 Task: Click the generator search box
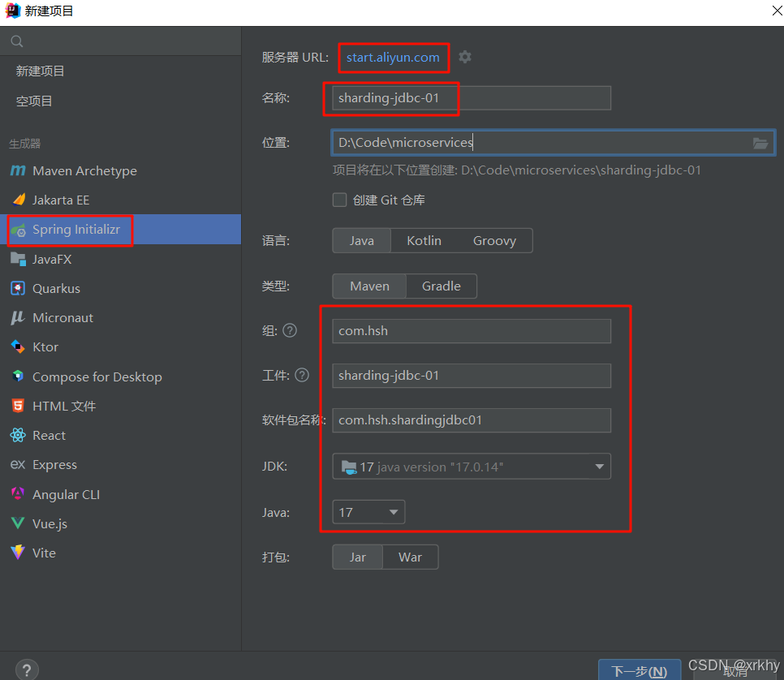(x=120, y=41)
